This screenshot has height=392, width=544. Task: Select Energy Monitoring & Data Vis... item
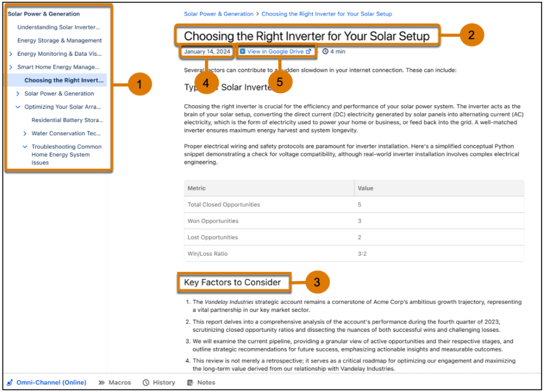click(59, 54)
